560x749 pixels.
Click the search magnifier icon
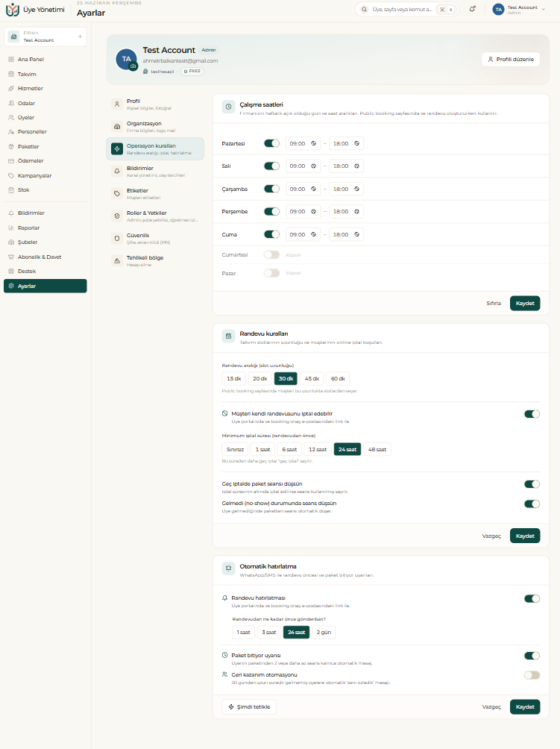(365, 10)
